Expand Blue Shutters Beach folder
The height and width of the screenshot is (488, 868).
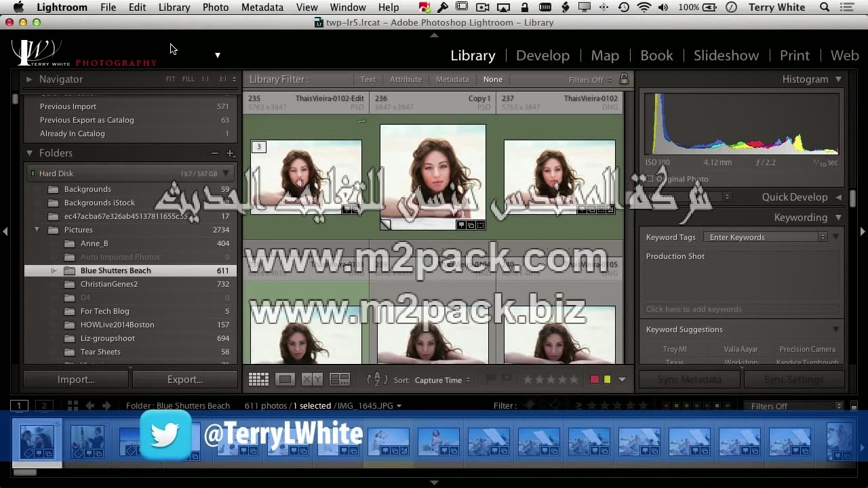point(54,270)
